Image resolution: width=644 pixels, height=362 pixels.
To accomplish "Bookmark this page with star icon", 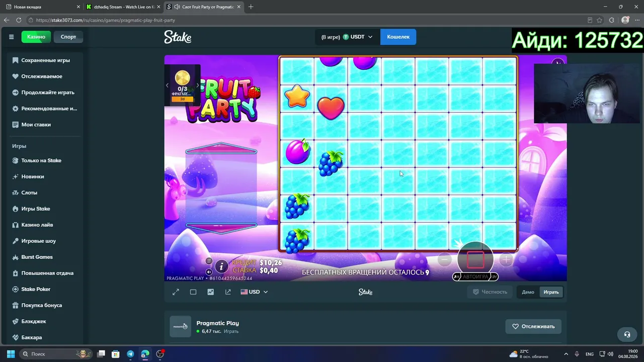I will [600, 20].
